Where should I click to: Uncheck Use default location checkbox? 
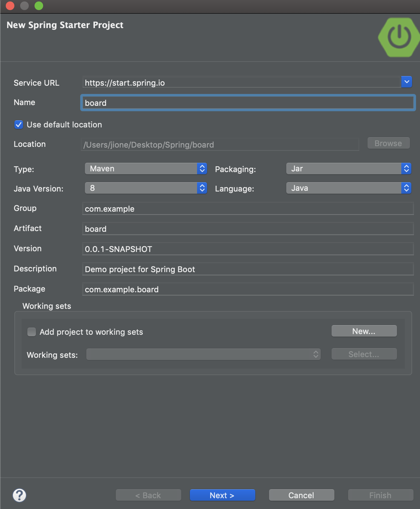pyautogui.click(x=19, y=125)
